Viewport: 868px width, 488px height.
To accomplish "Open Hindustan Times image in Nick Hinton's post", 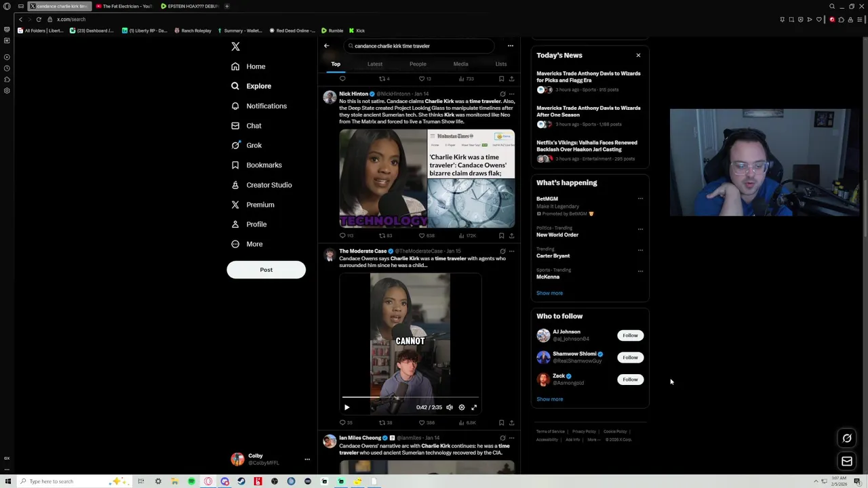I will 471,178.
